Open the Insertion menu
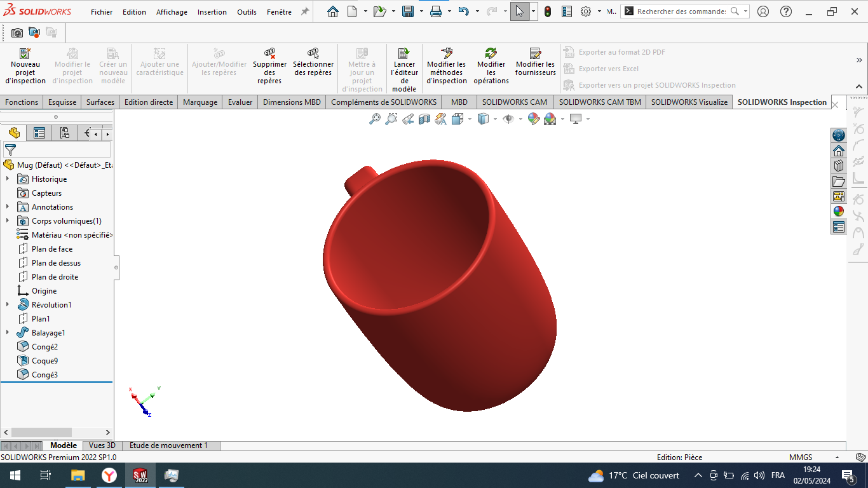868x488 pixels. [x=212, y=11]
